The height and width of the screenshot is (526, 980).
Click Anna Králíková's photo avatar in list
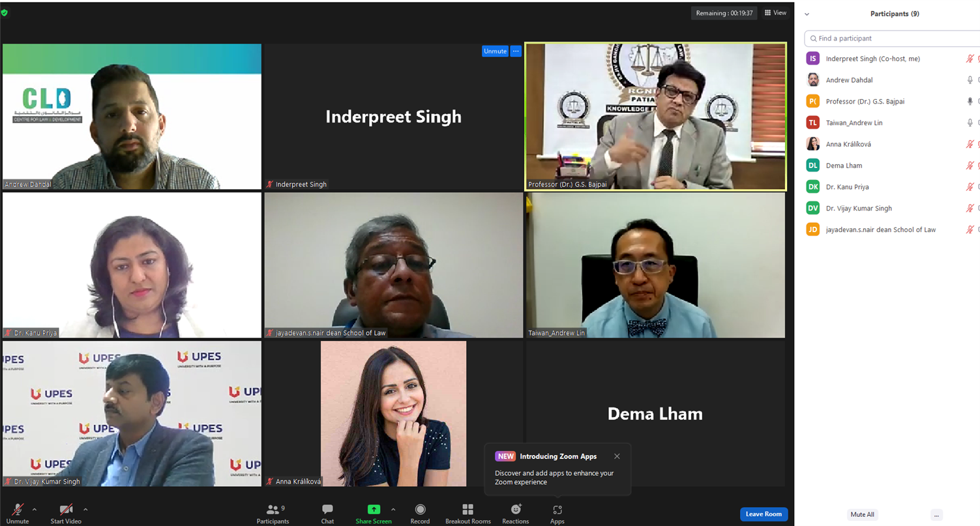tap(813, 144)
